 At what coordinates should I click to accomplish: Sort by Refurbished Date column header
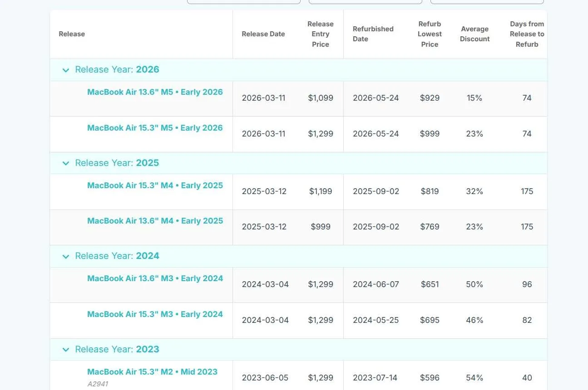coord(373,34)
